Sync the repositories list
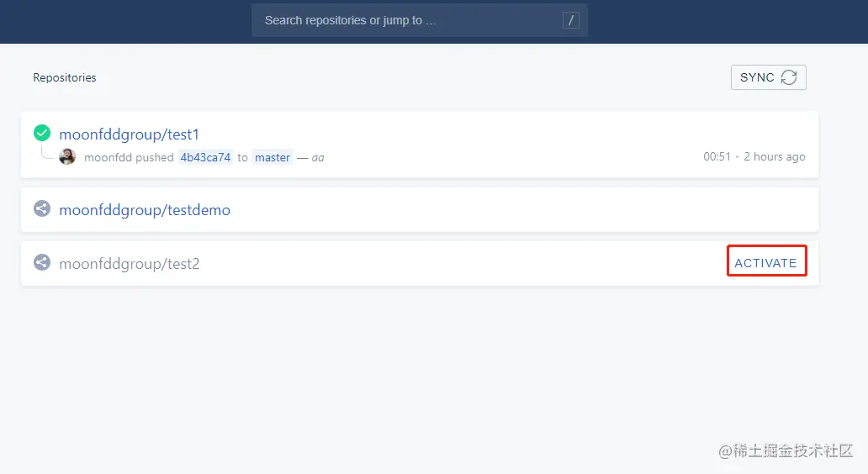This screenshot has width=868, height=474. pyautogui.click(x=769, y=77)
